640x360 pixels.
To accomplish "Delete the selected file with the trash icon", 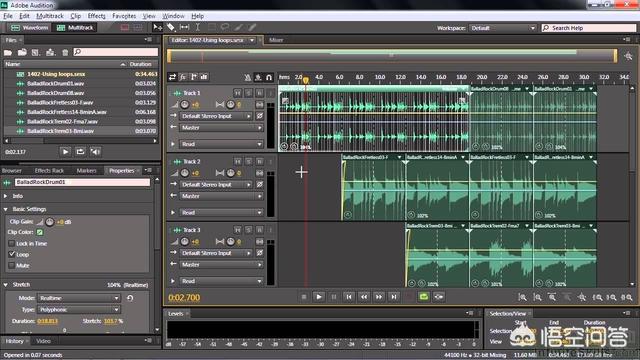I will [65, 52].
